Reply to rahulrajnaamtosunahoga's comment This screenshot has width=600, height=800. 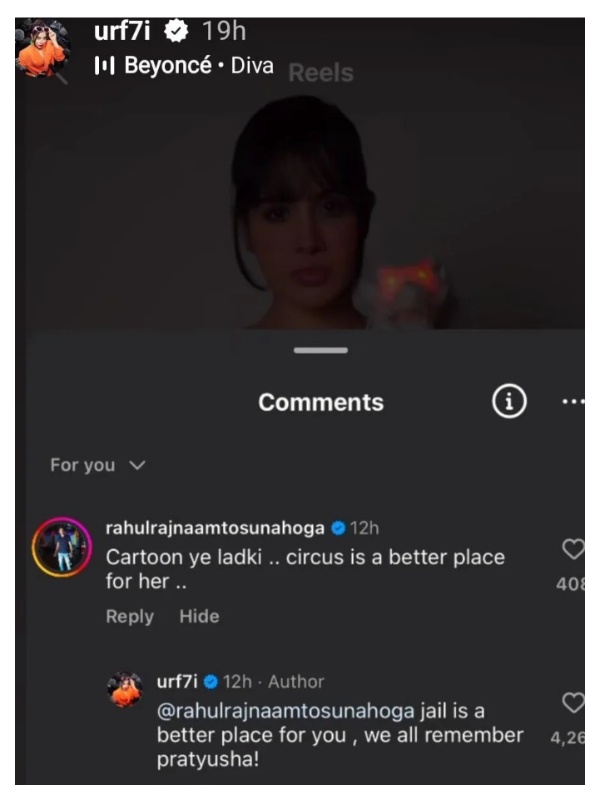pos(130,616)
